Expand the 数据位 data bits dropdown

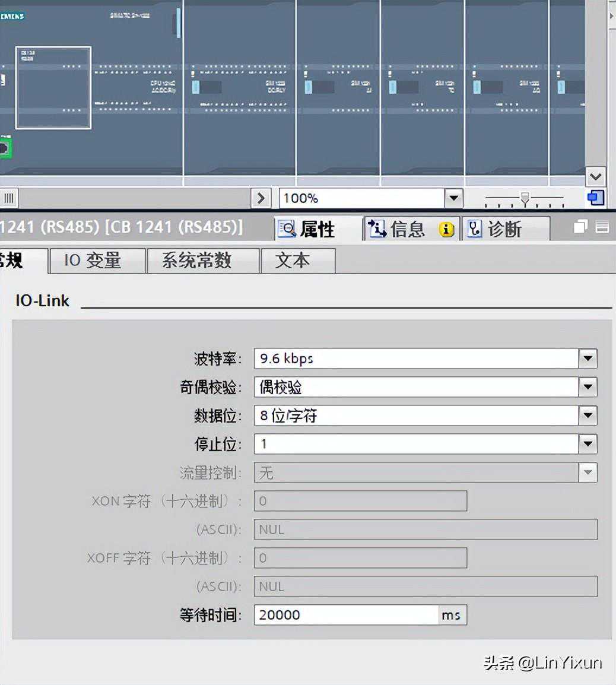[588, 416]
